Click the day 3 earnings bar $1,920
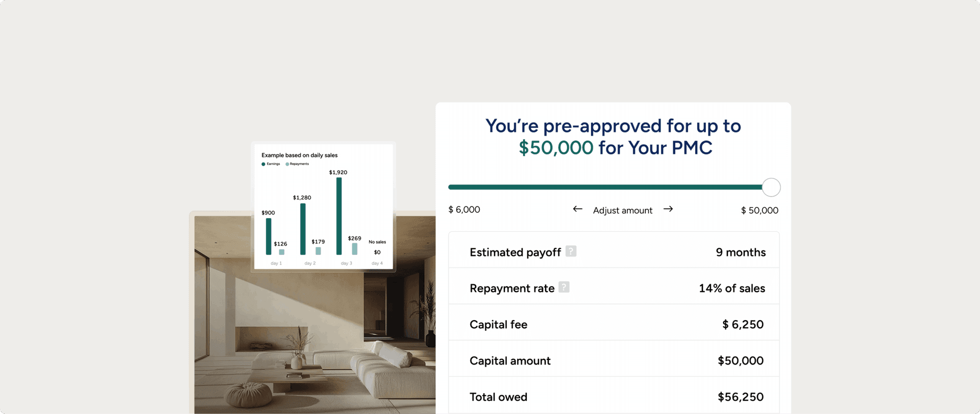980x414 pixels. pyautogui.click(x=339, y=216)
